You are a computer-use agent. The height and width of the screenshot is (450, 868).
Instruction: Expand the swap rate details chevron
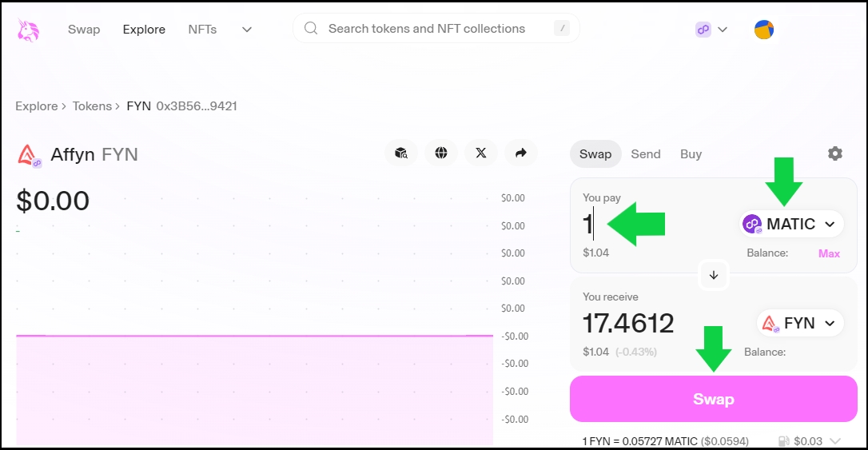pyautogui.click(x=836, y=441)
